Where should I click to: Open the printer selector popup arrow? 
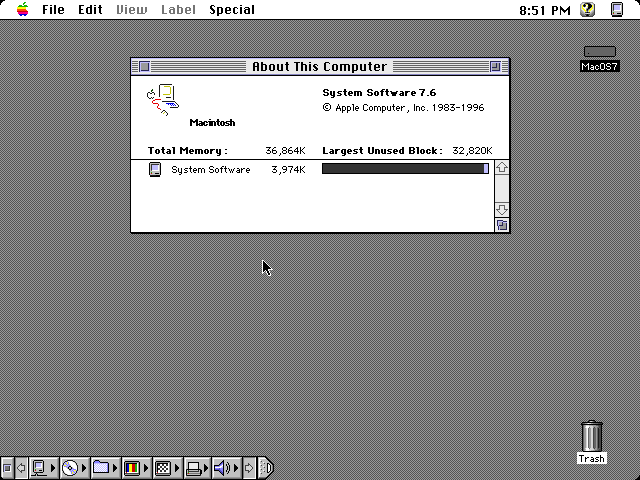pyautogui.click(x=207, y=468)
